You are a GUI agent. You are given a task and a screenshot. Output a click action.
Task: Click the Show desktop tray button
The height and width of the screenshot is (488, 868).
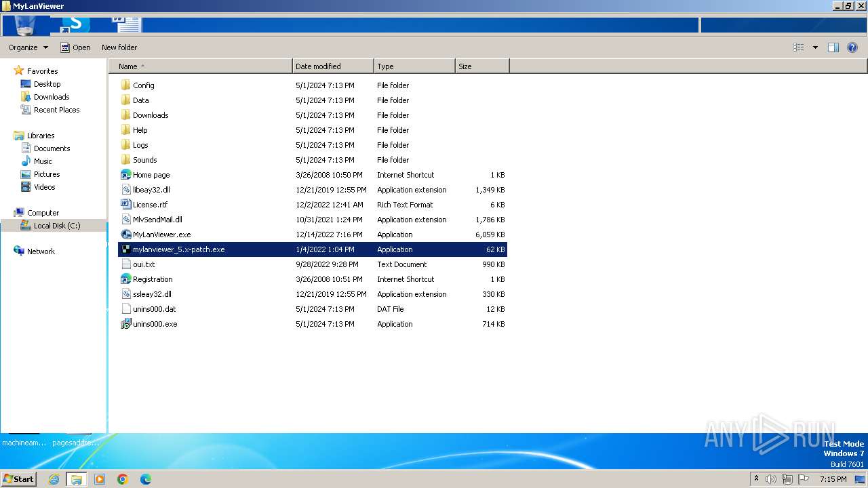[x=861, y=479]
